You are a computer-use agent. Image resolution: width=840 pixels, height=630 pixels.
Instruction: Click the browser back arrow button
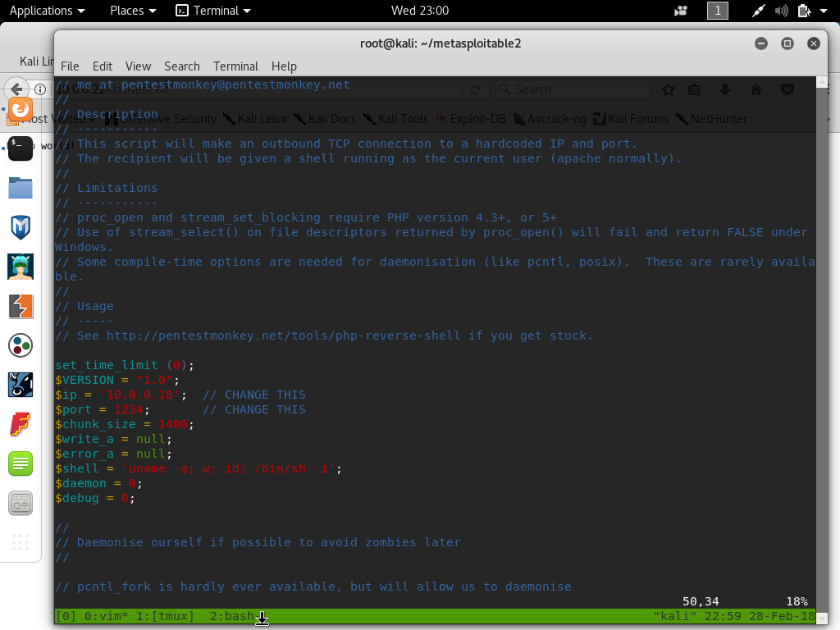[x=16, y=89]
